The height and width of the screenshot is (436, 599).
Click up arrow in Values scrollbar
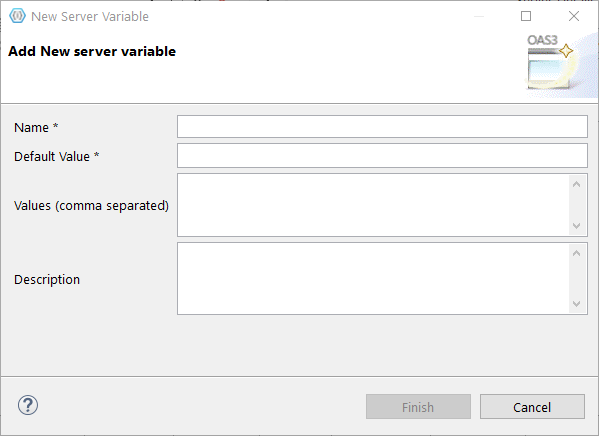[x=576, y=184]
